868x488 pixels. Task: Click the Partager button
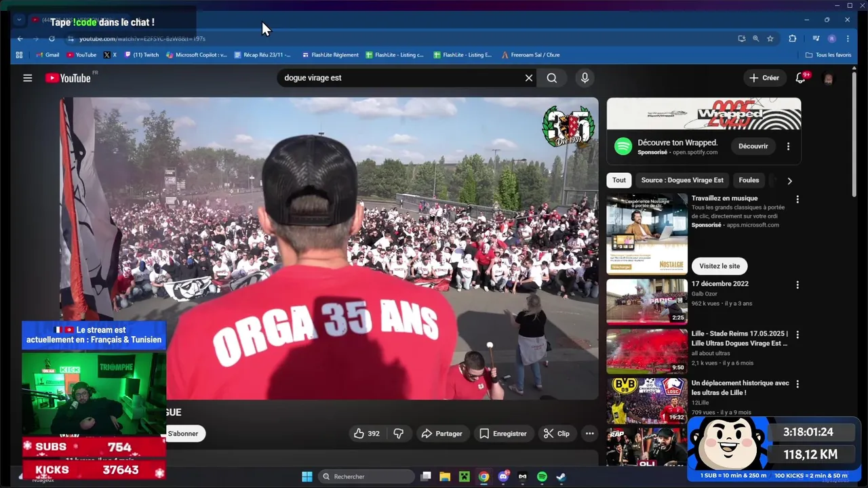441,434
